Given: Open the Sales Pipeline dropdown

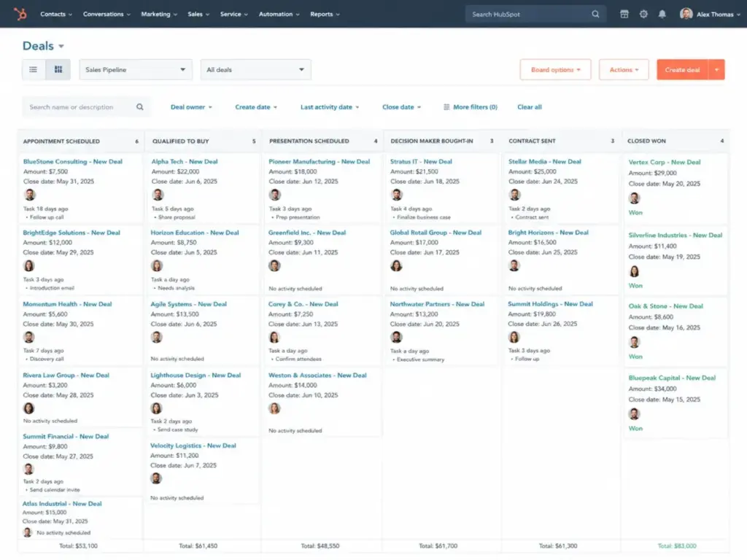Looking at the screenshot, I should (135, 69).
